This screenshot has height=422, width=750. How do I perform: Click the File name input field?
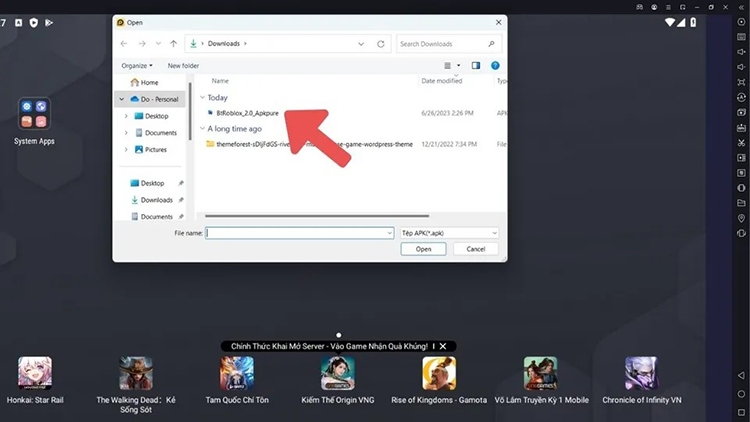pos(299,233)
